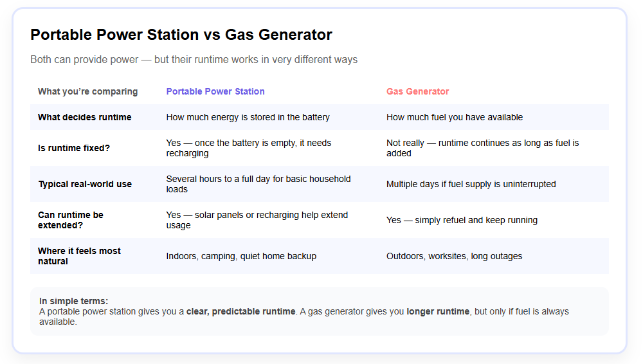Click 'Indoors, camping, quiet home backup' cell
This screenshot has width=643, height=364.
point(241,256)
